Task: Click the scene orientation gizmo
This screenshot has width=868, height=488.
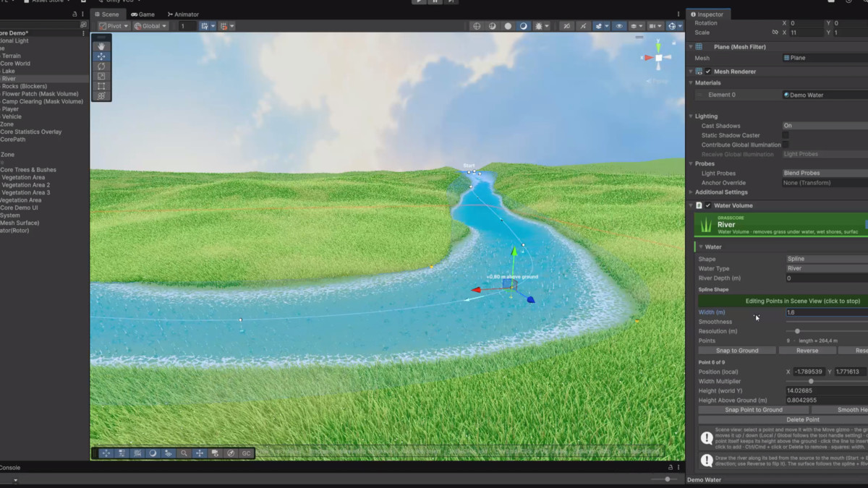Action: pyautogui.click(x=658, y=56)
